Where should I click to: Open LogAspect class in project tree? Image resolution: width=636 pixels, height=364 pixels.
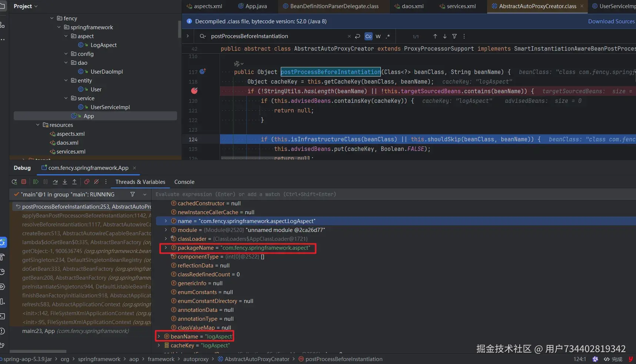pyautogui.click(x=103, y=45)
